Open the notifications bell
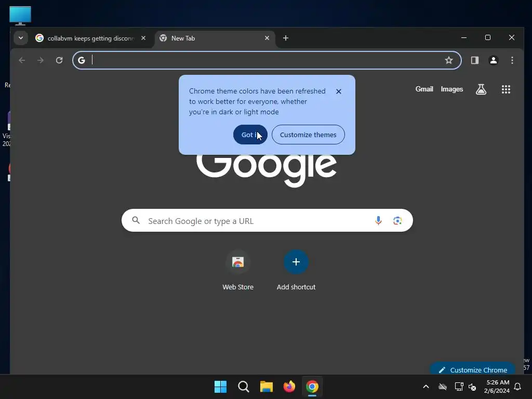This screenshot has height=399, width=532. (x=518, y=387)
